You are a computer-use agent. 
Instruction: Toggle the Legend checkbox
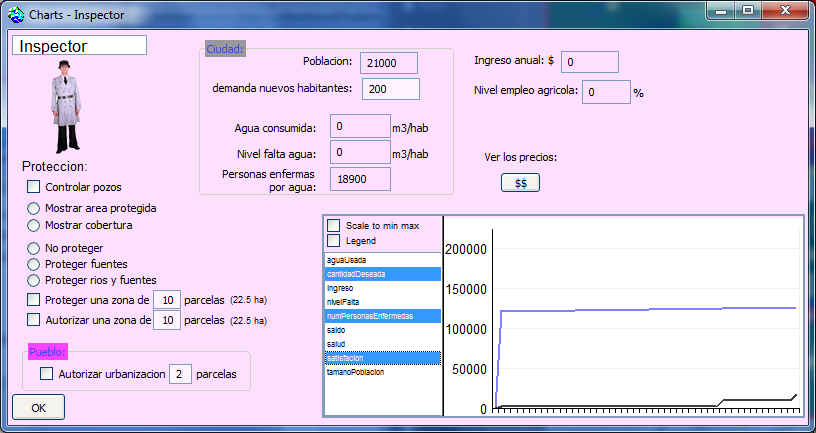pos(334,240)
